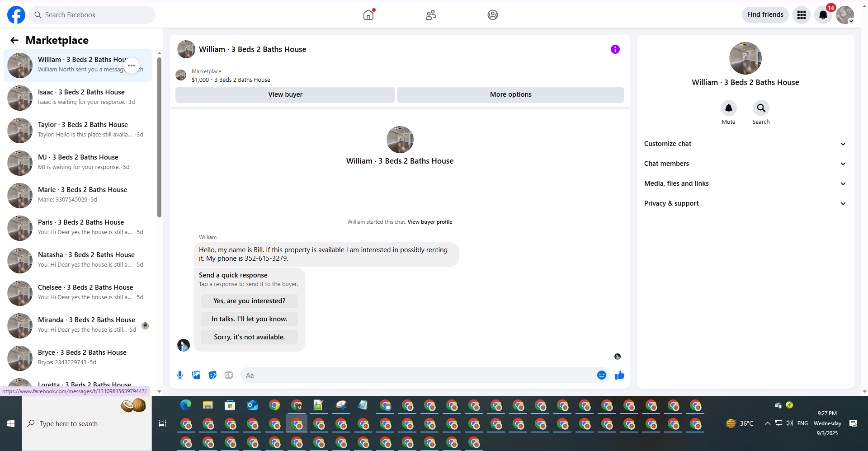Viewport: 868px width, 451px height.
Task: Click the More options button
Action: 510,94
